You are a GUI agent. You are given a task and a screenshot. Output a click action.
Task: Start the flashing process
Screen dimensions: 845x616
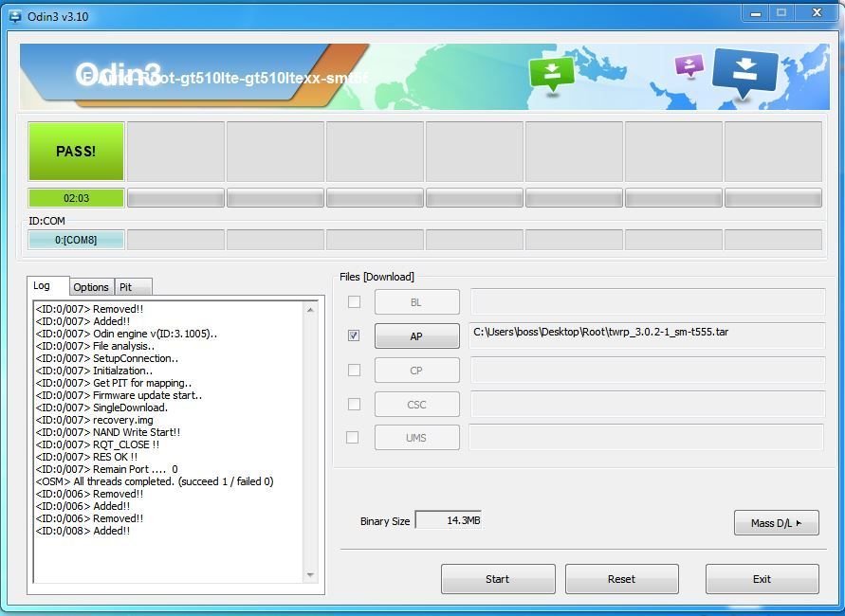[498, 579]
